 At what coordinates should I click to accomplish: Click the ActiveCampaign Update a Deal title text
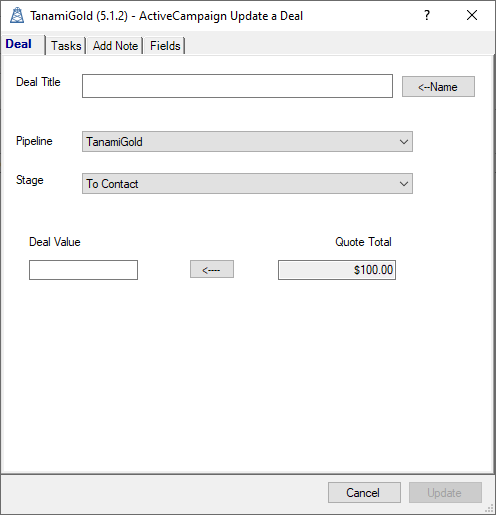[x=221, y=16]
